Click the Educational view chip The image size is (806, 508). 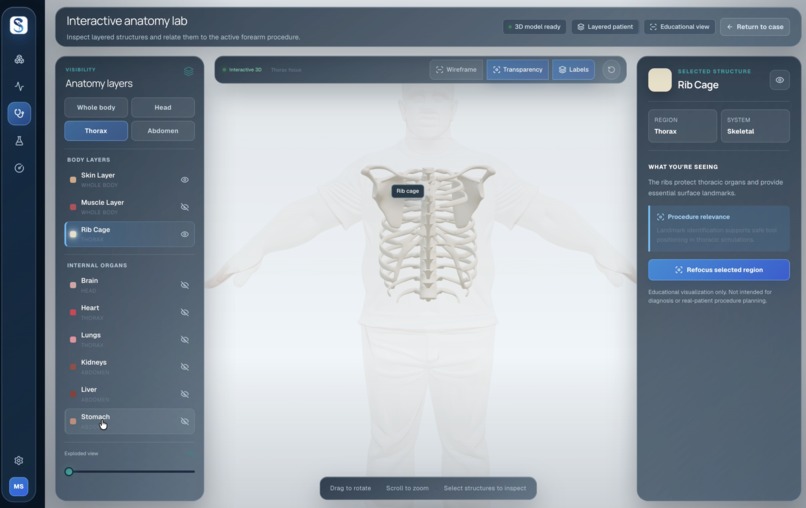[x=680, y=27]
